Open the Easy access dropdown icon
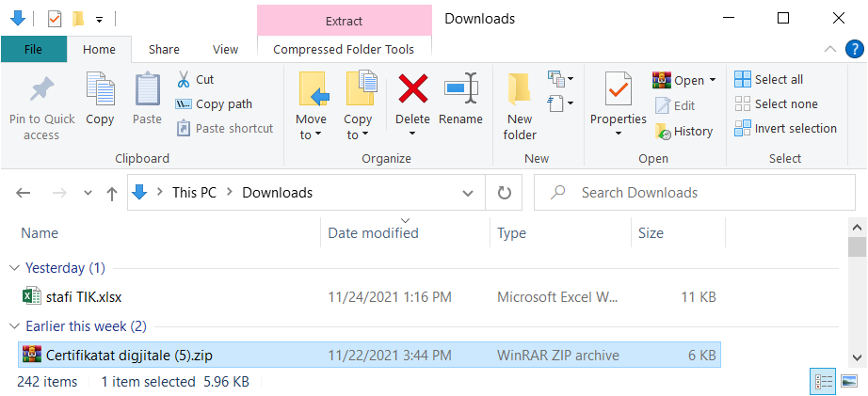The height and width of the screenshot is (396, 868). [x=560, y=103]
